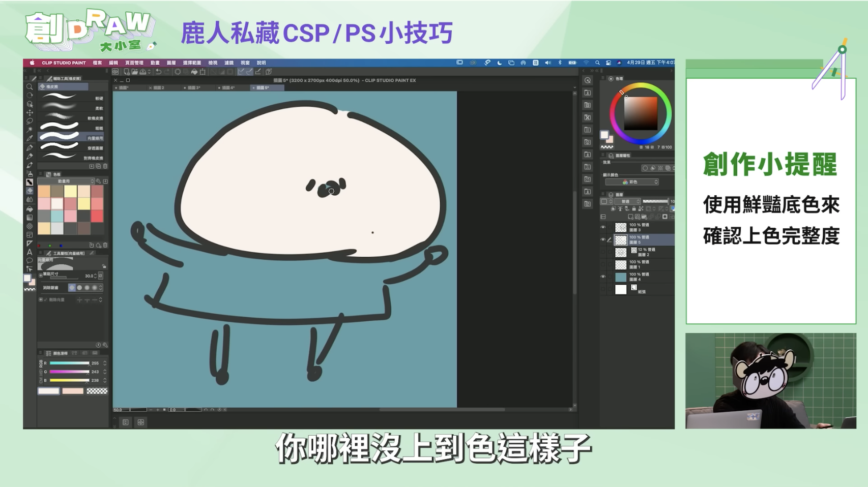Hide layer 5 using its eye icon
Viewport: 868px width, 487px height.
[x=603, y=239]
